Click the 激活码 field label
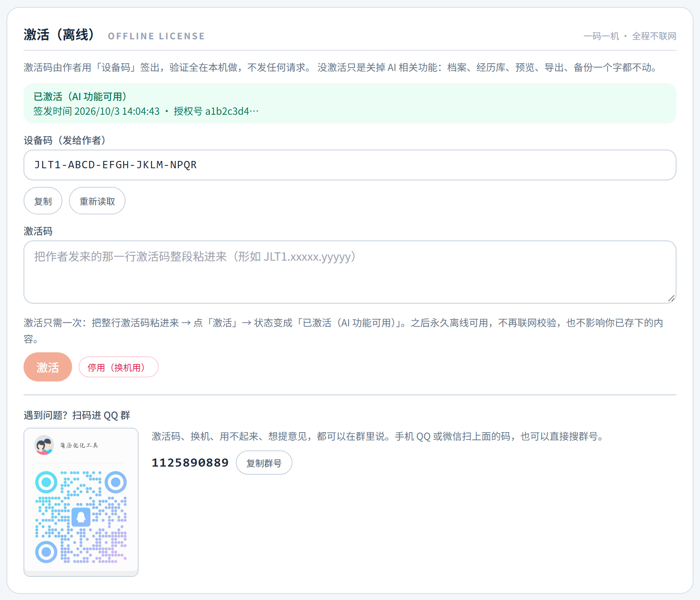The image size is (700, 600). [x=38, y=231]
